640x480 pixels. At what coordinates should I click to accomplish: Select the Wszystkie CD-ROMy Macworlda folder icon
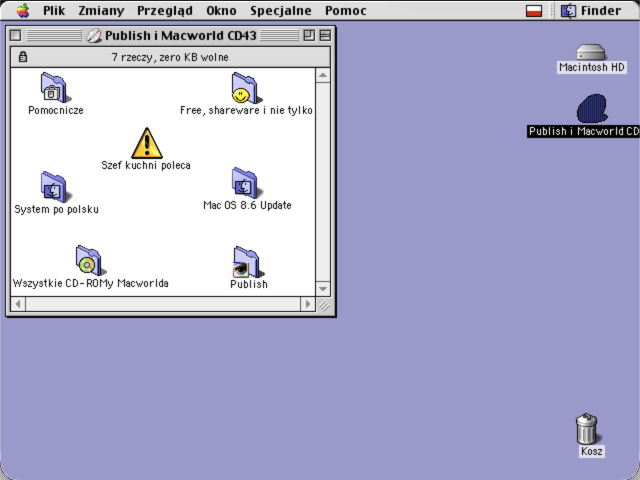[90, 261]
